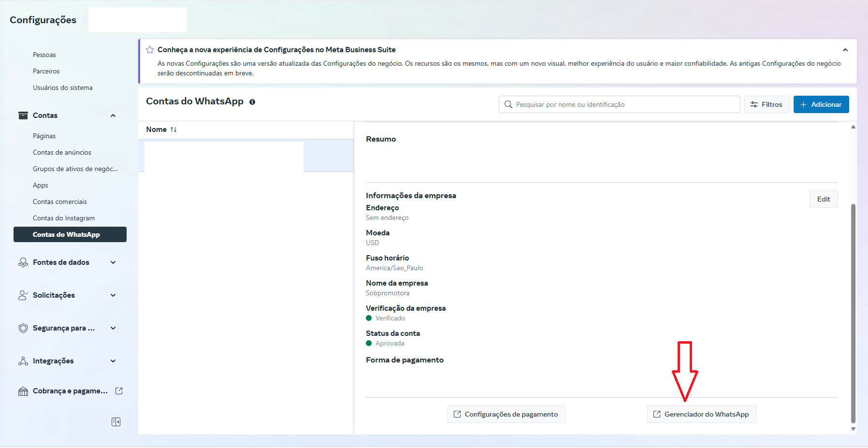Open Parceiros in the sidebar
868x448 pixels.
46,71
